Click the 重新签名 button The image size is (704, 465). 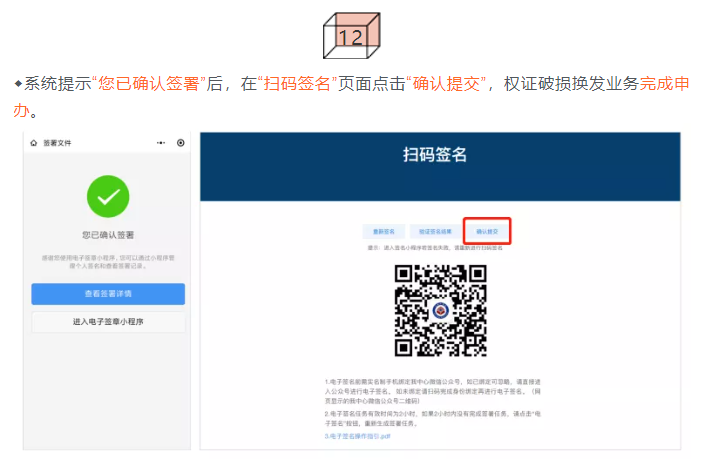click(384, 230)
